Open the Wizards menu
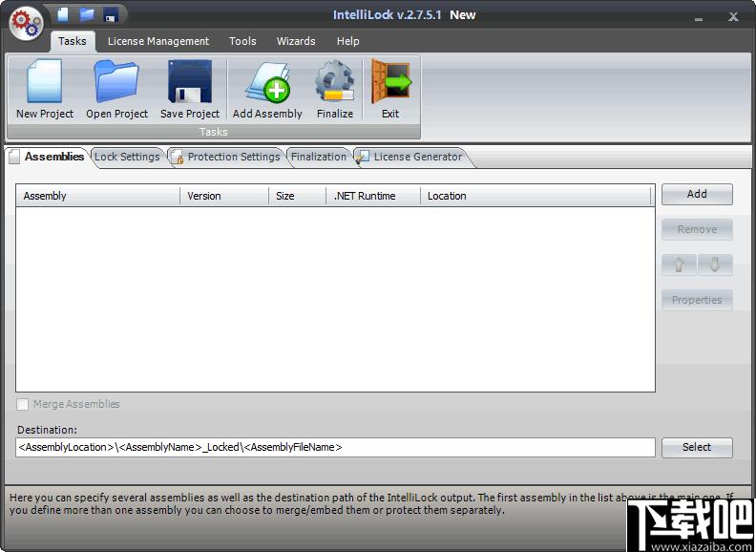The width and height of the screenshot is (756, 552). (296, 41)
